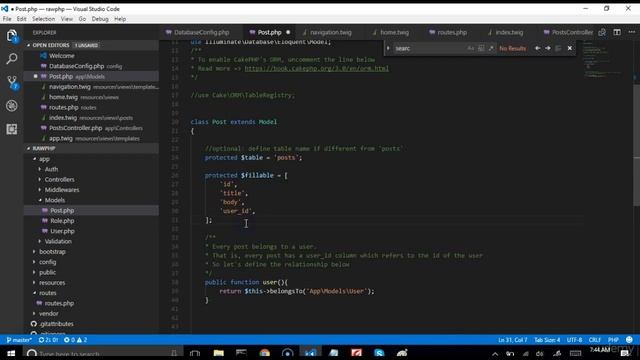
Task: Open the Help menu
Action: tap(120, 19)
